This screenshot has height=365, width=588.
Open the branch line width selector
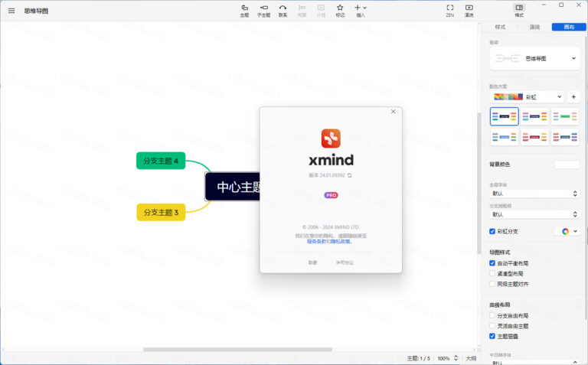[x=534, y=214]
